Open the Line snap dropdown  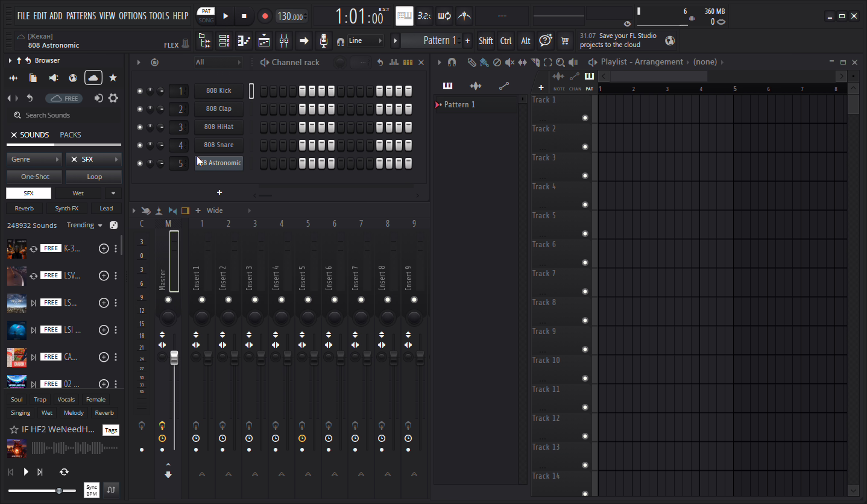[365, 41]
